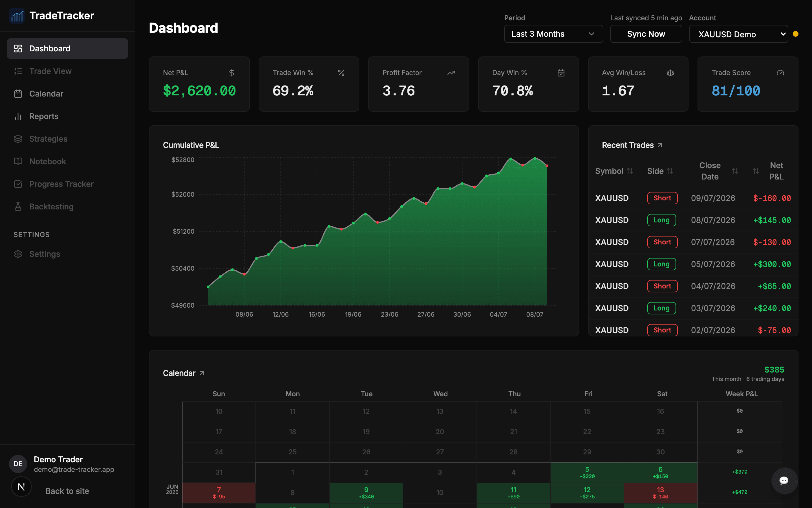Click the $2,620.00 Net P&L value
This screenshot has width=812, height=508.
pyautogui.click(x=199, y=91)
